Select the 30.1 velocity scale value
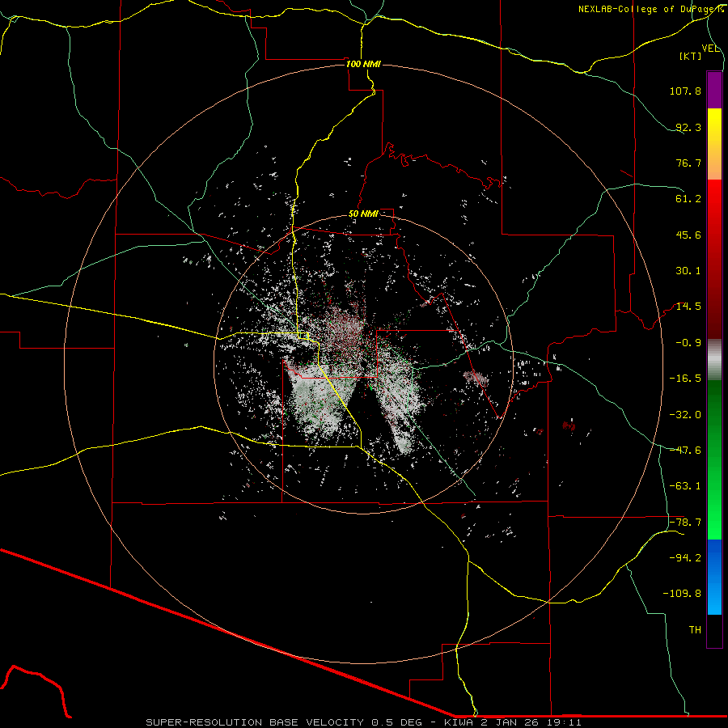Screen dimensions: 728x728 click(x=688, y=271)
